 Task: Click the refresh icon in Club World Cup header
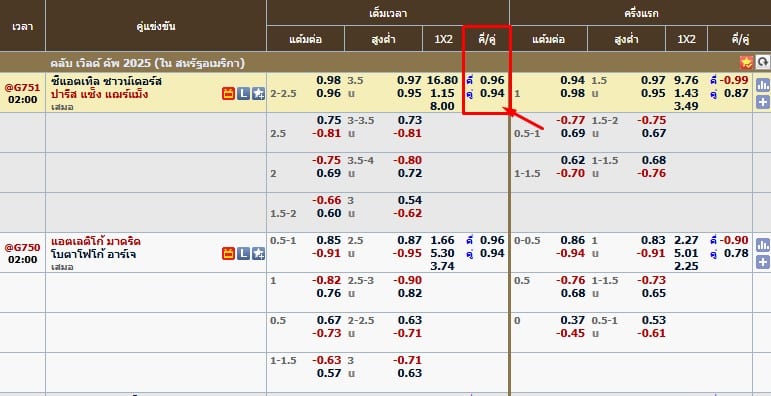tap(763, 62)
